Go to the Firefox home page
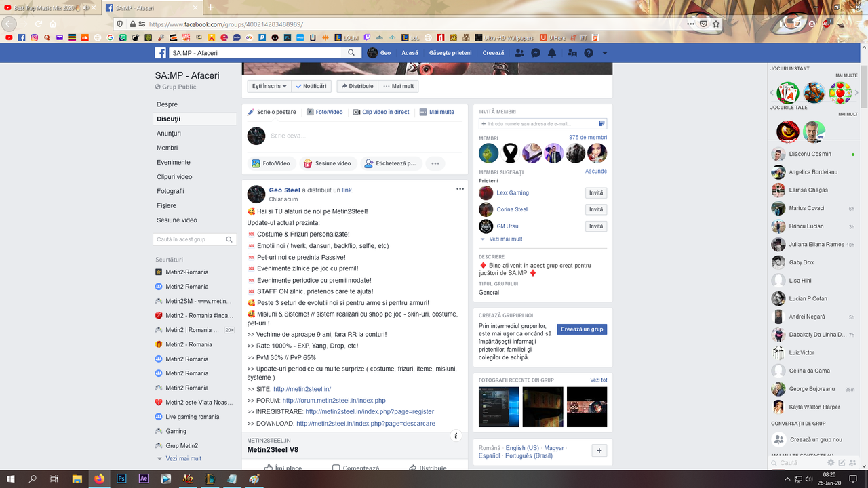The height and width of the screenshot is (488, 868). point(53,24)
